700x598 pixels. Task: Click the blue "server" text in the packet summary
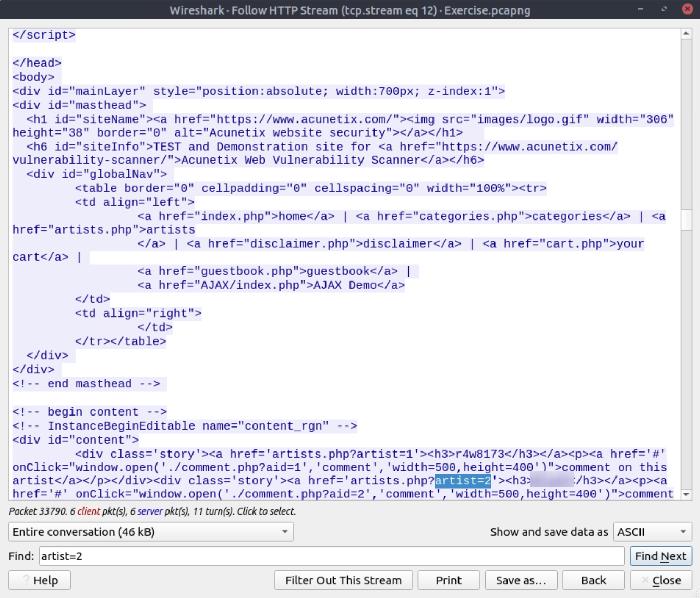tap(150, 511)
